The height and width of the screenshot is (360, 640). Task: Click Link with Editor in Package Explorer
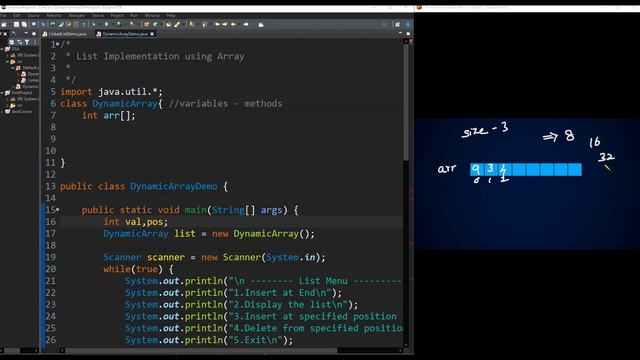19,42
